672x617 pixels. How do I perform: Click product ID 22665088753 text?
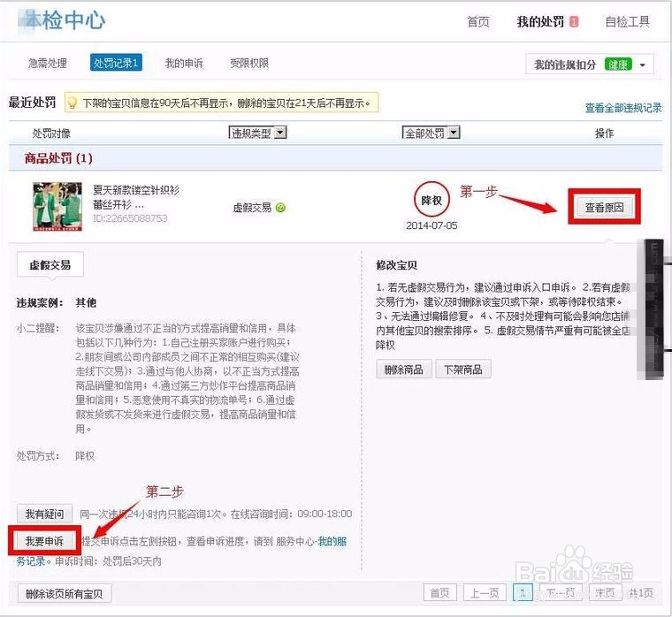[130, 218]
